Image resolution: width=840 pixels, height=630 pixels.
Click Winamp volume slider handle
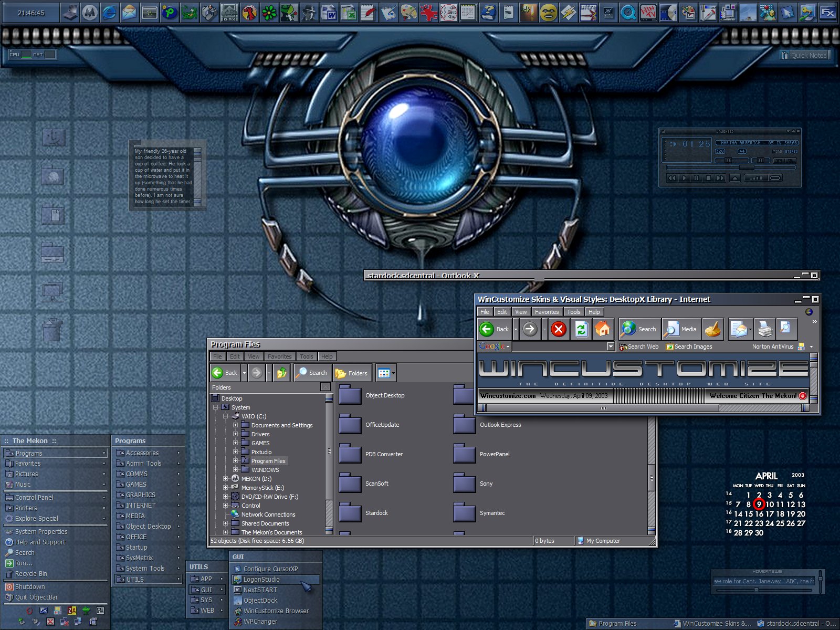point(728,161)
